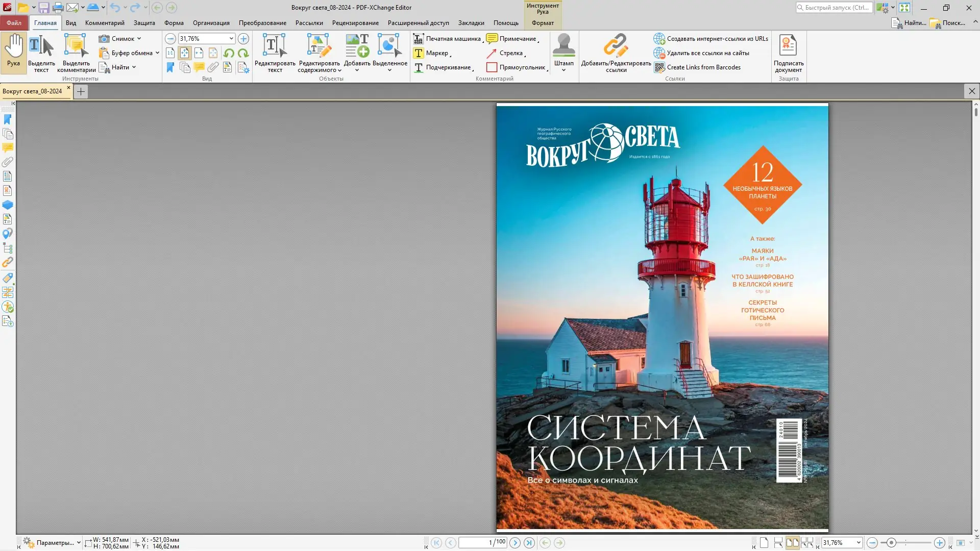Open the Comments panel in the left sidebar
This screenshot has height=551, width=980.
(8, 147)
